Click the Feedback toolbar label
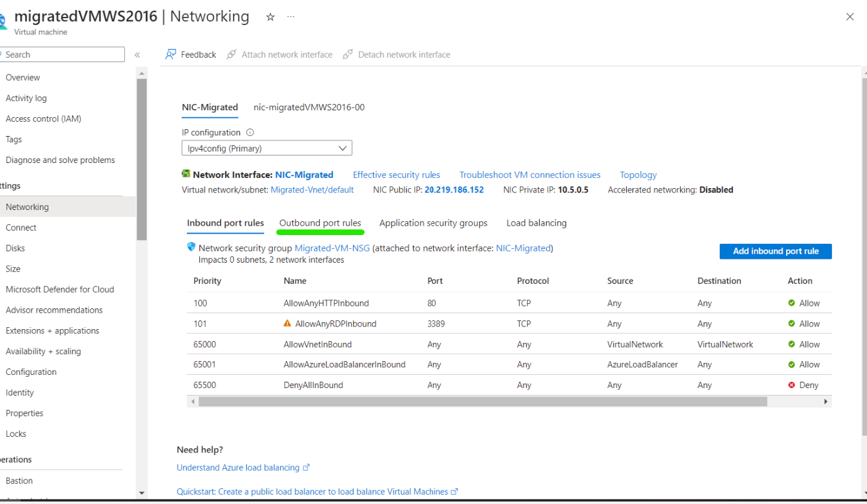867x504 pixels. (198, 55)
